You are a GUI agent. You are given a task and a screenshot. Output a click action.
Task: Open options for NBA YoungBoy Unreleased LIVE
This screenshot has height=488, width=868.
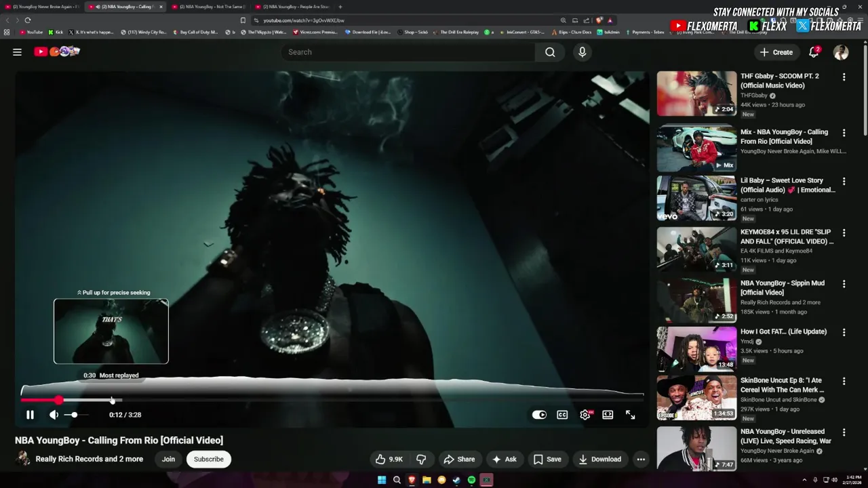(844, 432)
